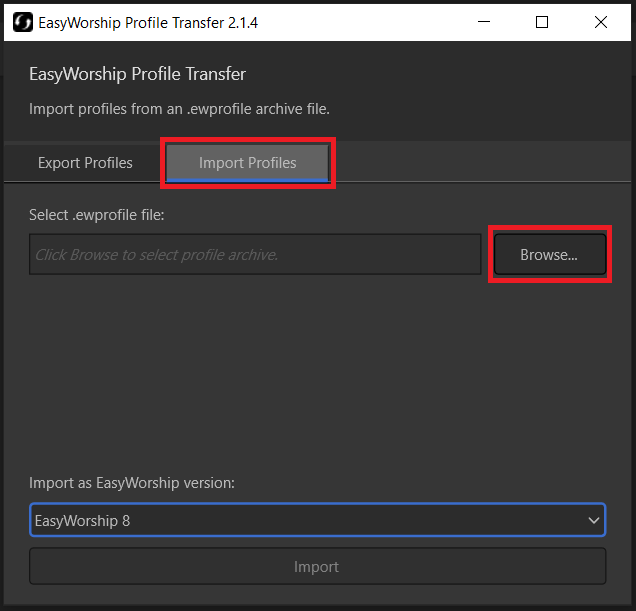The width and height of the screenshot is (636, 611).
Task: Maximize the Profile Transfer window
Action: [x=542, y=22]
